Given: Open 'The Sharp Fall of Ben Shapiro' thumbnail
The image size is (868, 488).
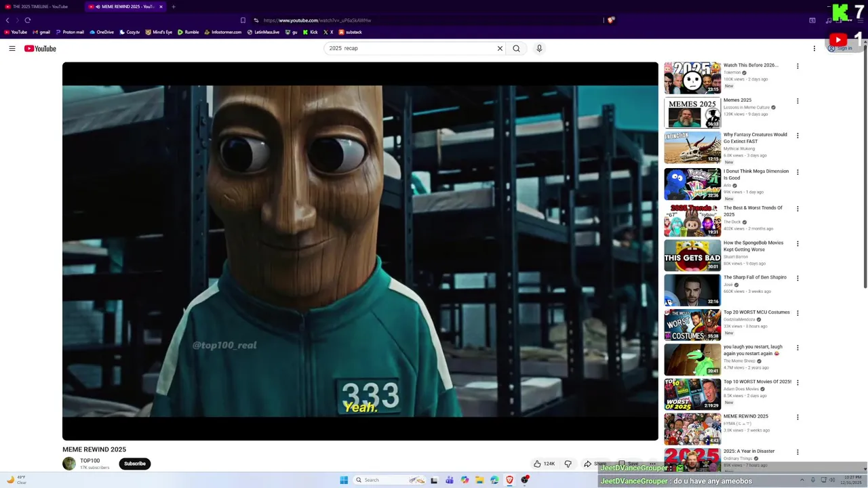Looking at the screenshot, I should point(692,289).
